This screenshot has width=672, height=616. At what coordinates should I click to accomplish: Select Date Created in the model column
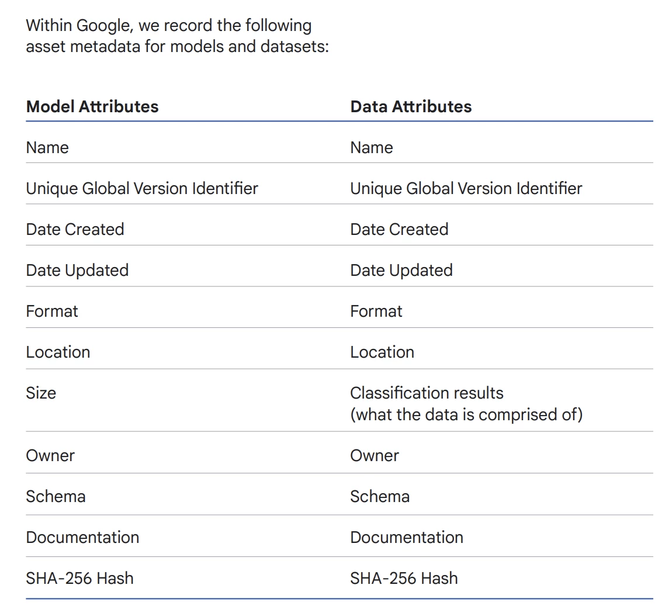point(75,229)
